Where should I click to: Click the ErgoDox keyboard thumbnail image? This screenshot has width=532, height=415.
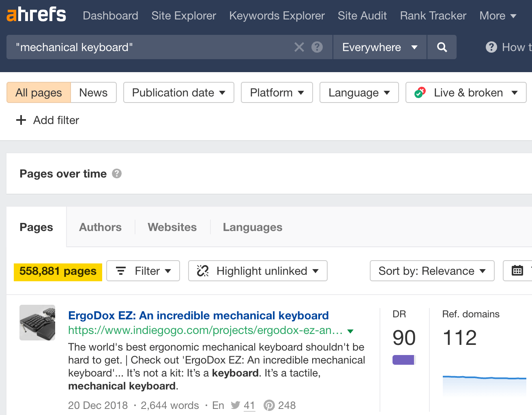[x=37, y=323]
